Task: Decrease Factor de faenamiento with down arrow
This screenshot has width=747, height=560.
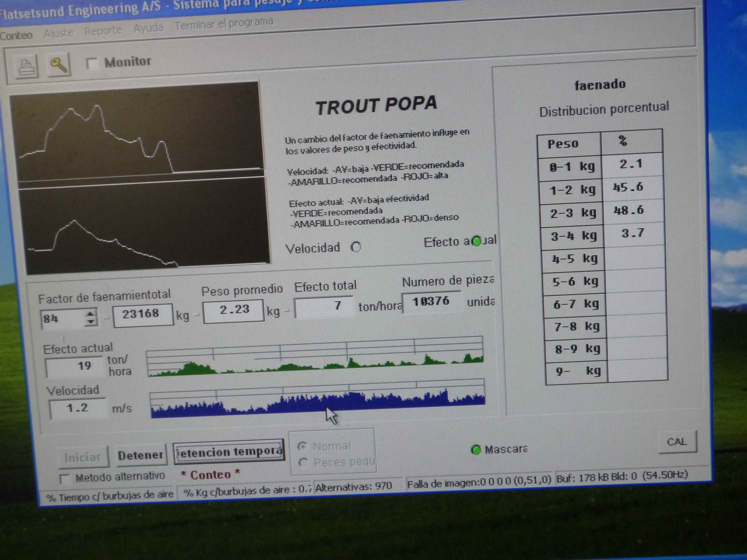Action: (91, 322)
